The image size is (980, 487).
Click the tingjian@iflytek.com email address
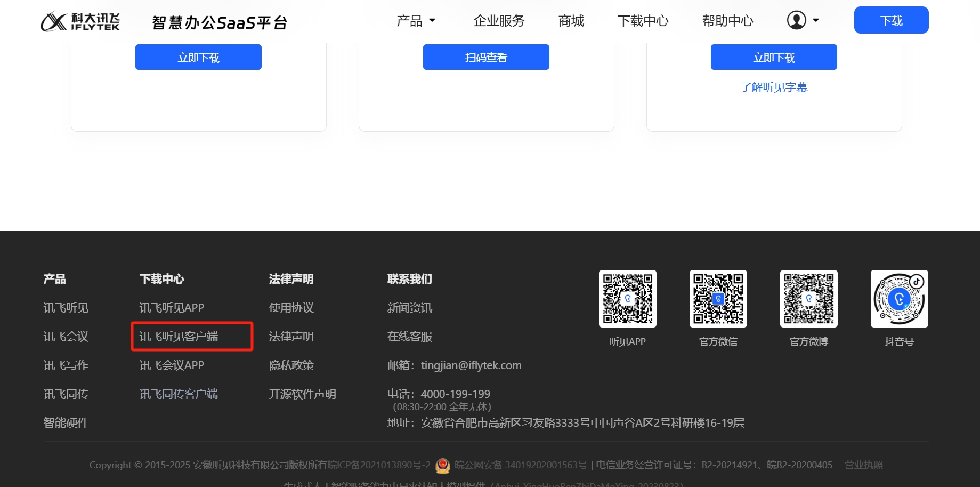pos(471,365)
